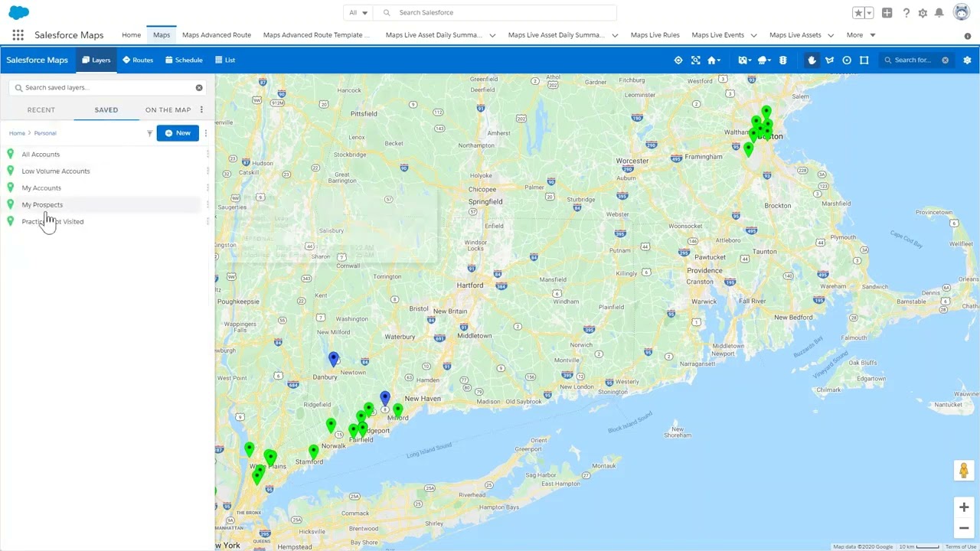Open the Setup gear menu

(x=923, y=13)
